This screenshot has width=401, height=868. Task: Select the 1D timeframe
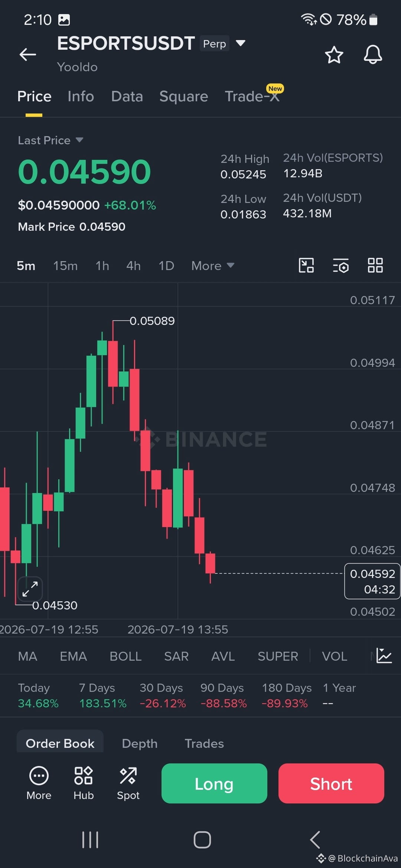pos(166,266)
